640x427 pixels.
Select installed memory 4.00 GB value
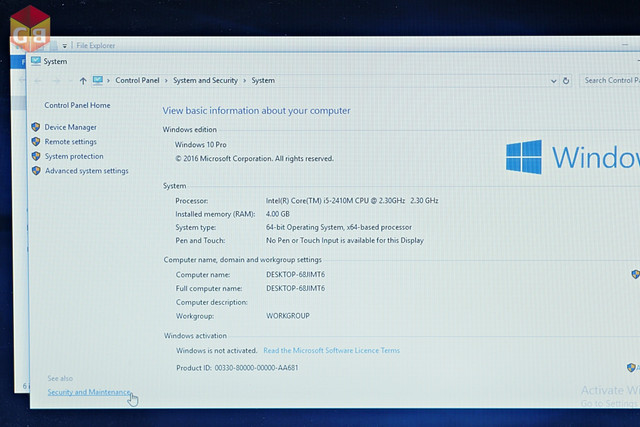[278, 214]
